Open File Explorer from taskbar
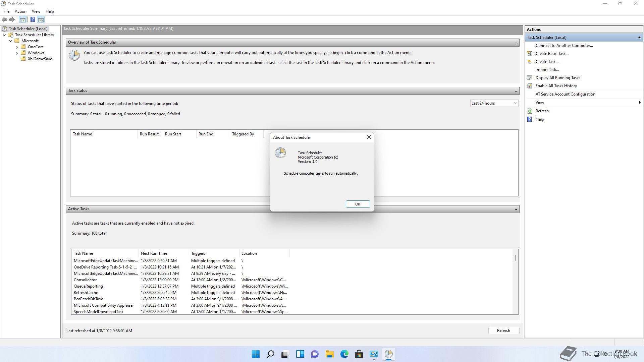 (x=329, y=354)
